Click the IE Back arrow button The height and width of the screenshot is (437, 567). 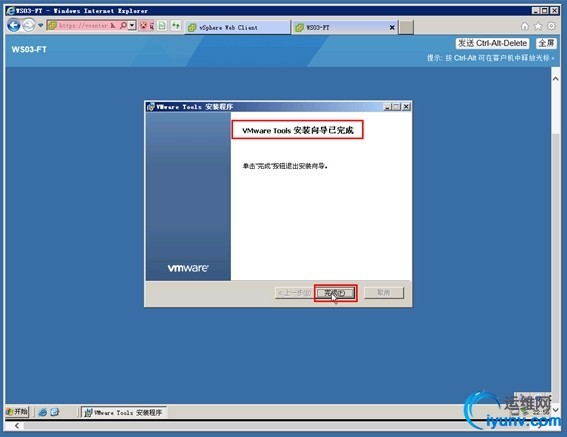pos(14,25)
